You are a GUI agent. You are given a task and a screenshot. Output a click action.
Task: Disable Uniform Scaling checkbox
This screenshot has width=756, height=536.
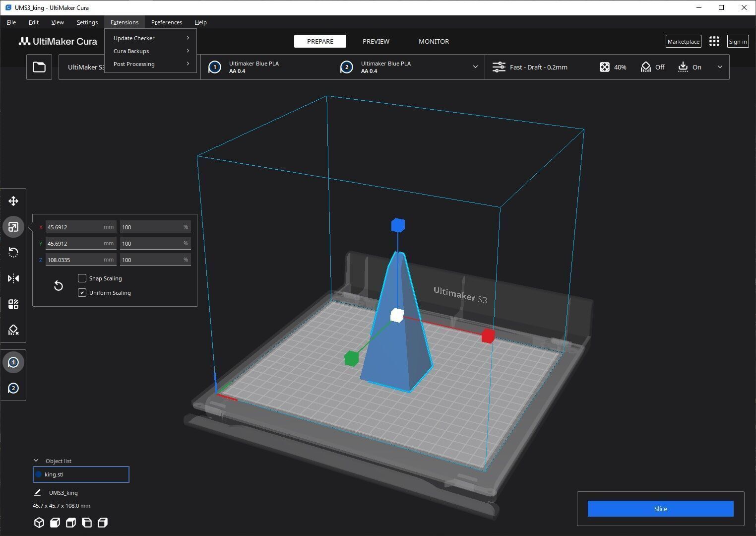pos(82,293)
